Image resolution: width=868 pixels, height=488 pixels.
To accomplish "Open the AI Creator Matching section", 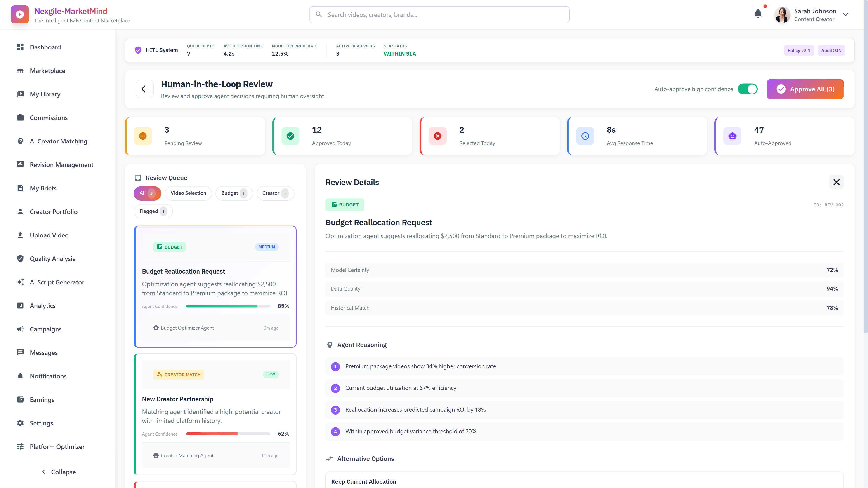I will pos(58,141).
